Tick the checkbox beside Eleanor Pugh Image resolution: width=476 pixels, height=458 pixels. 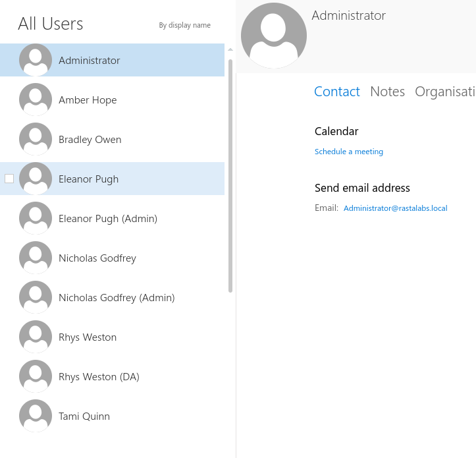[9, 179]
